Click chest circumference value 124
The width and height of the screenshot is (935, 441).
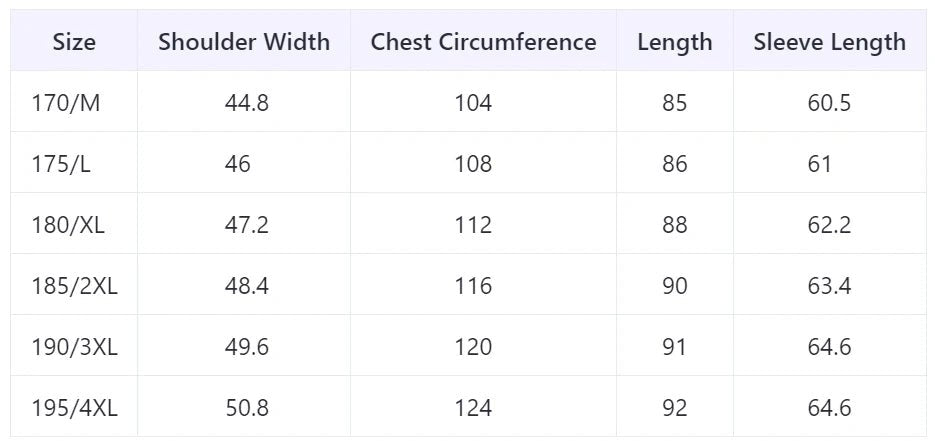(473, 408)
